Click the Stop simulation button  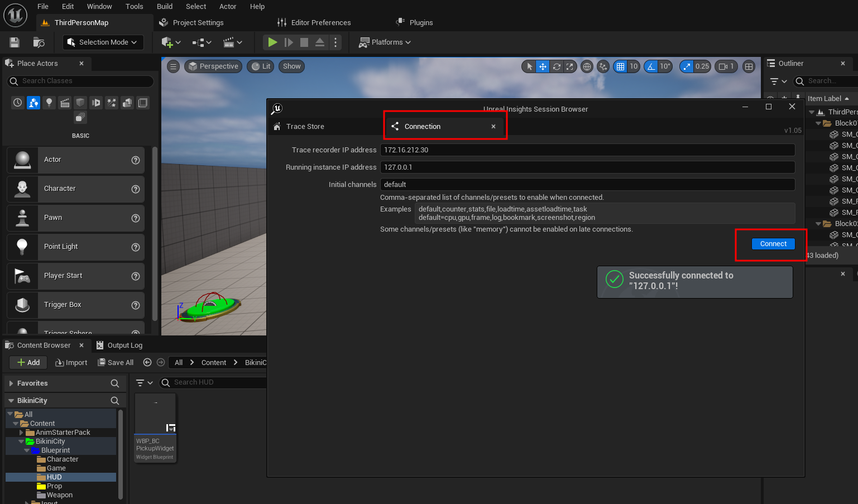[x=304, y=42]
